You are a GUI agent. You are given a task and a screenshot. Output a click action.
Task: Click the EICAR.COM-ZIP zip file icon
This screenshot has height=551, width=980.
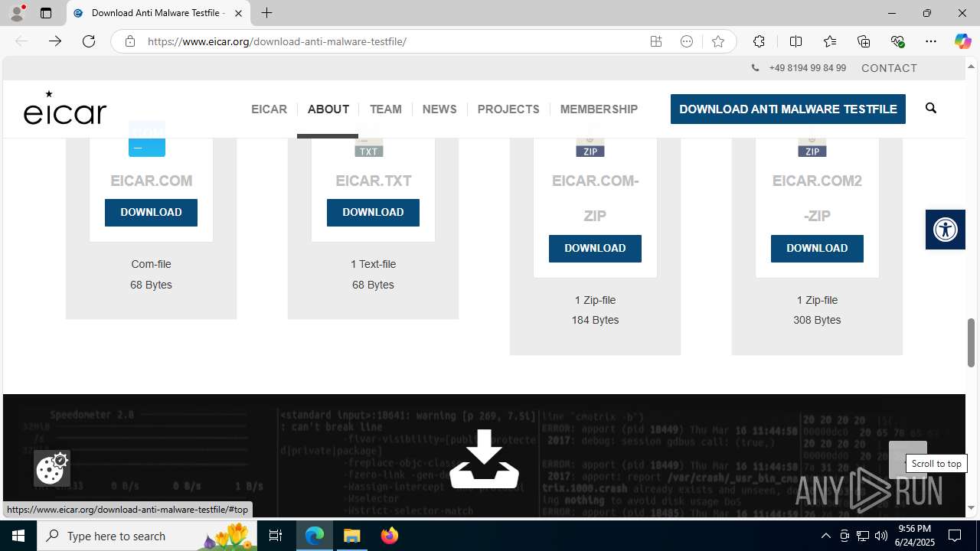click(590, 147)
